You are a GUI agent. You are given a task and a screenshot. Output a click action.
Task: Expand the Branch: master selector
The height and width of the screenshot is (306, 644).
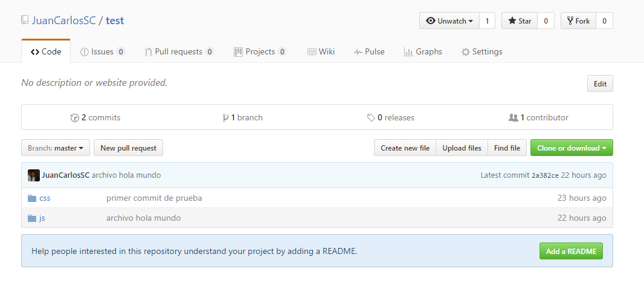pos(56,148)
